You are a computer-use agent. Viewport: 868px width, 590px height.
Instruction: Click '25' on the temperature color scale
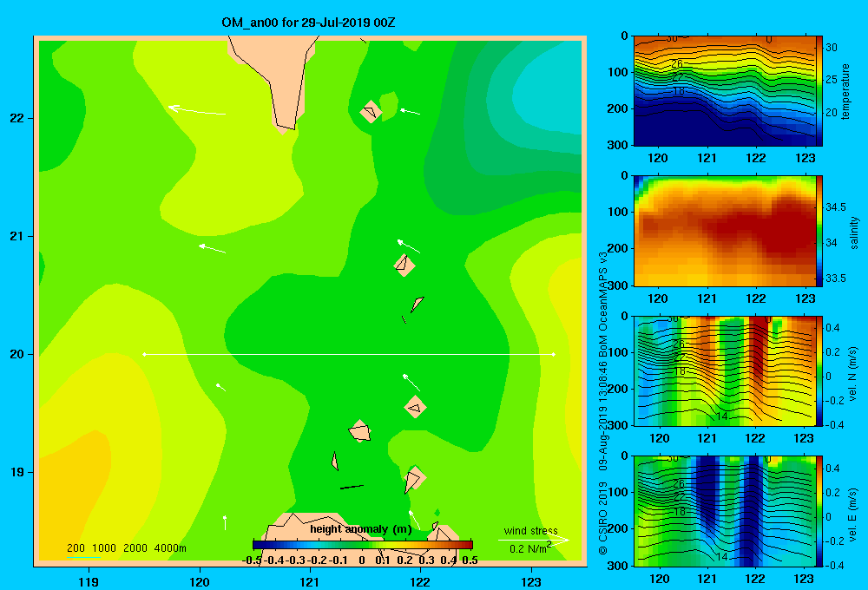(832, 80)
